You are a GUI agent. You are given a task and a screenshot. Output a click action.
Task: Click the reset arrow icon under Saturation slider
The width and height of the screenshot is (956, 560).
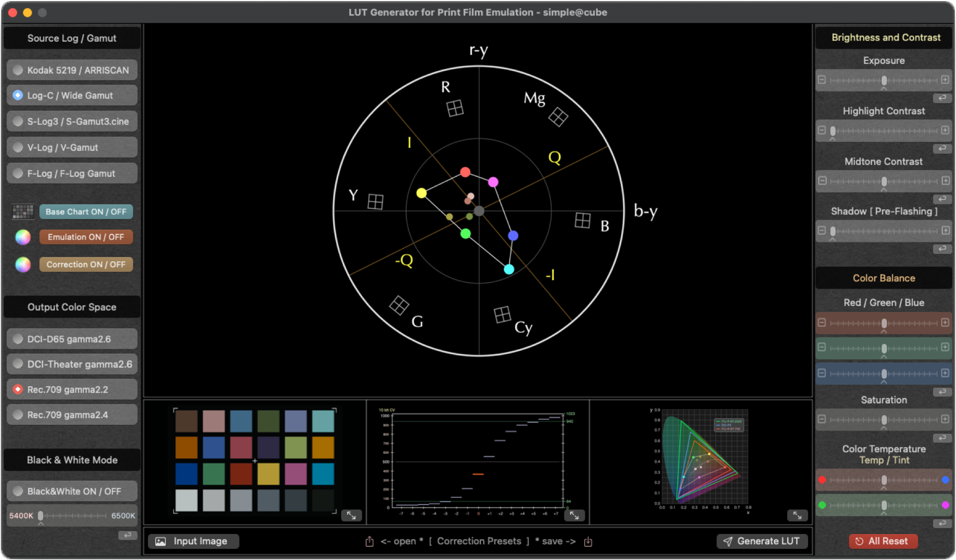pyautogui.click(x=942, y=437)
